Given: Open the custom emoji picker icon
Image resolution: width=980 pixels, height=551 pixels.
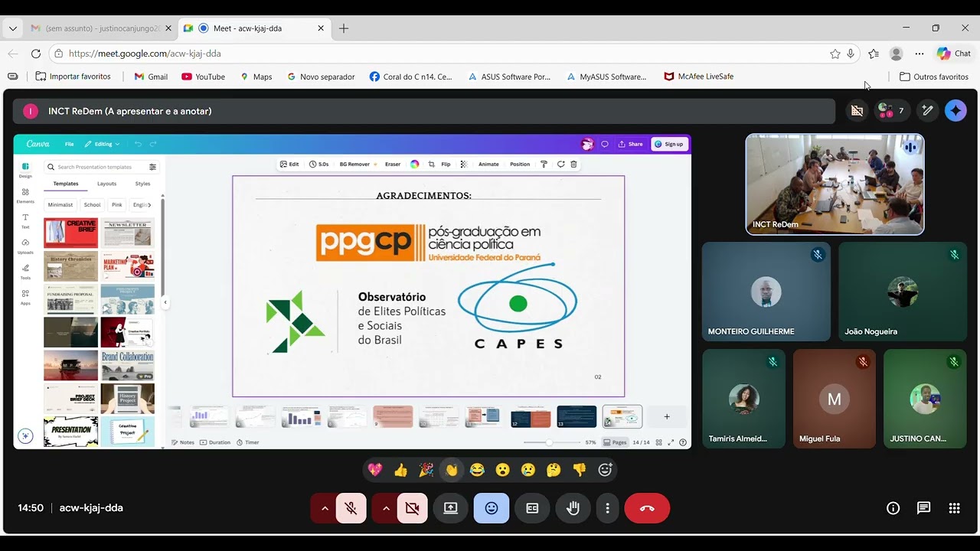Looking at the screenshot, I should coord(606,470).
